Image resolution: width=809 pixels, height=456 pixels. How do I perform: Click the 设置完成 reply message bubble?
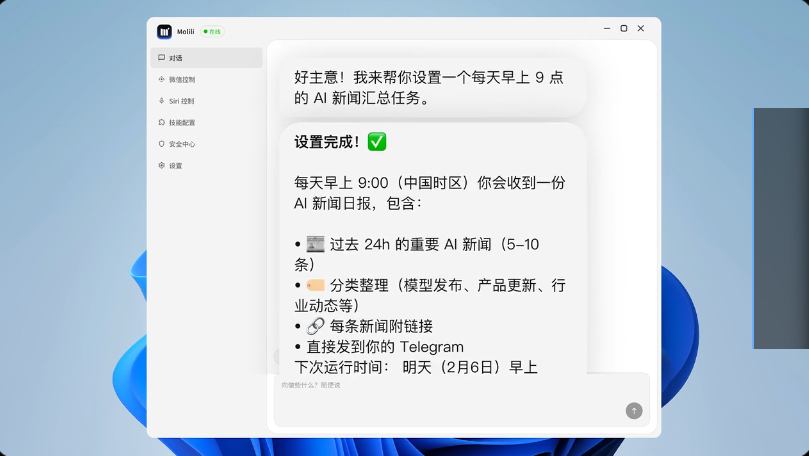pyautogui.click(x=432, y=250)
